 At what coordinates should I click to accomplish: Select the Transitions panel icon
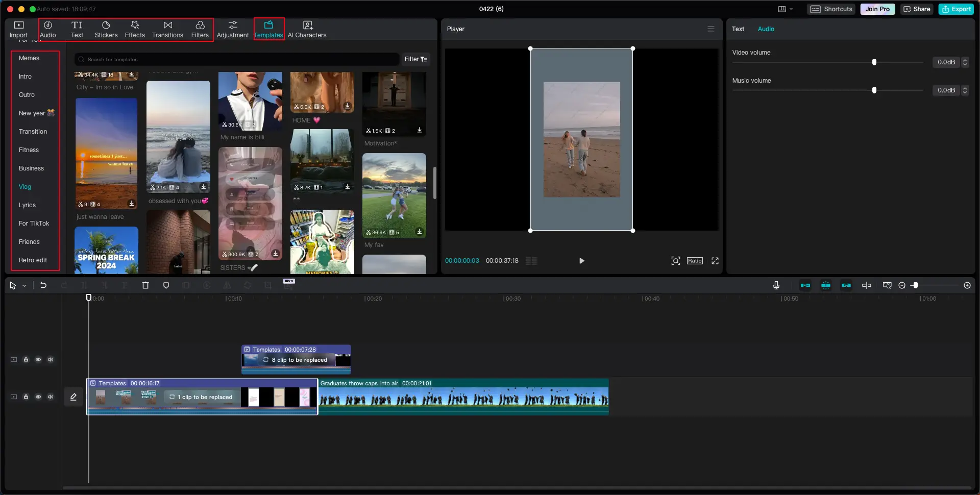click(x=167, y=29)
